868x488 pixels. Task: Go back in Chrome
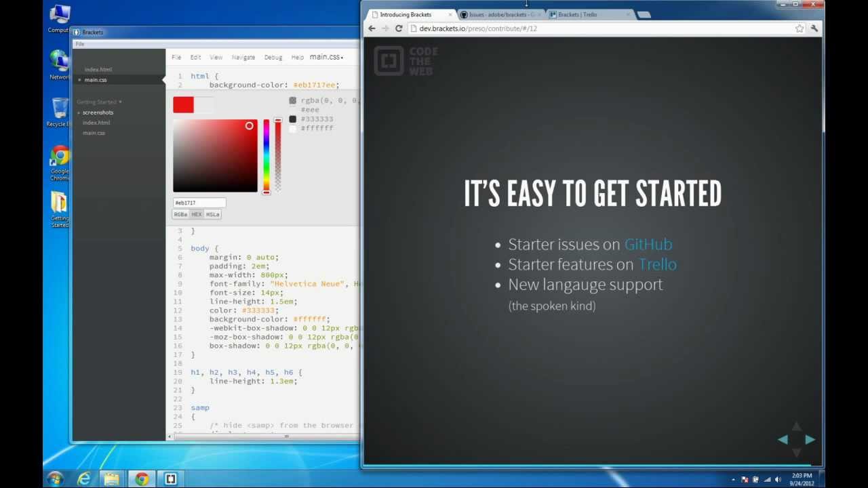(x=372, y=28)
